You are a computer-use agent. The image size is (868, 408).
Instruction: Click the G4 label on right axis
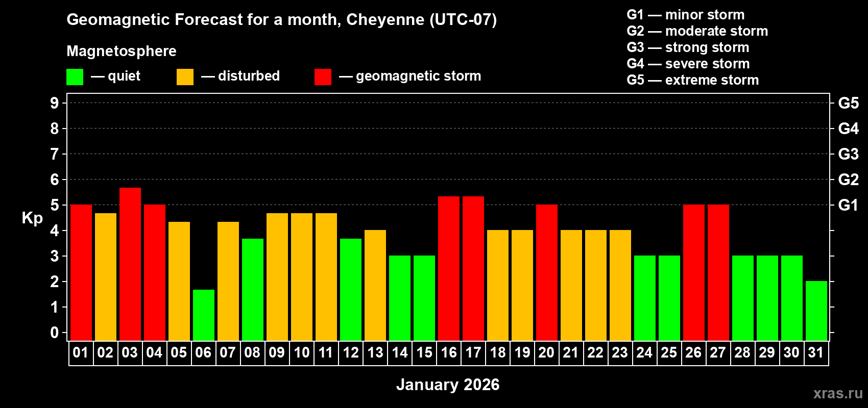(x=849, y=129)
